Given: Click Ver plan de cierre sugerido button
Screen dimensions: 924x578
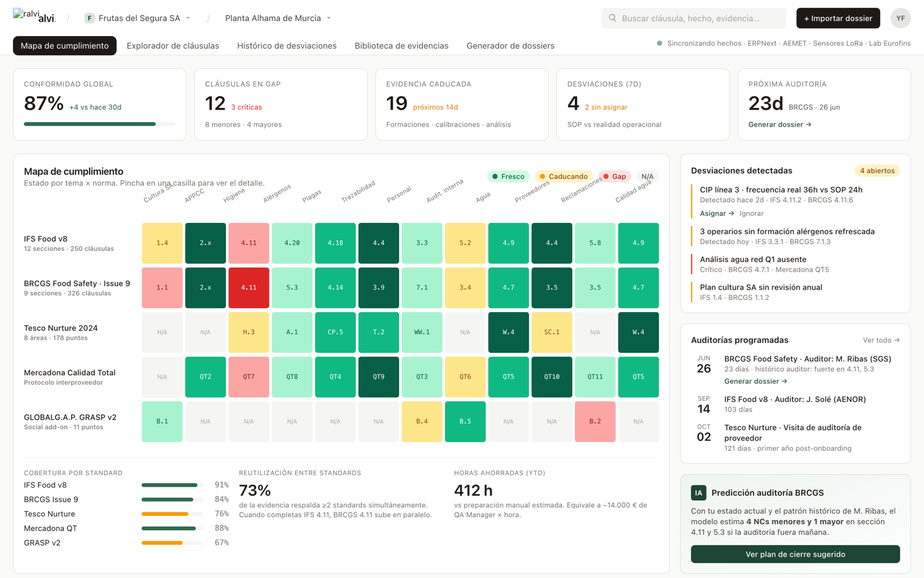Looking at the screenshot, I should [x=796, y=554].
